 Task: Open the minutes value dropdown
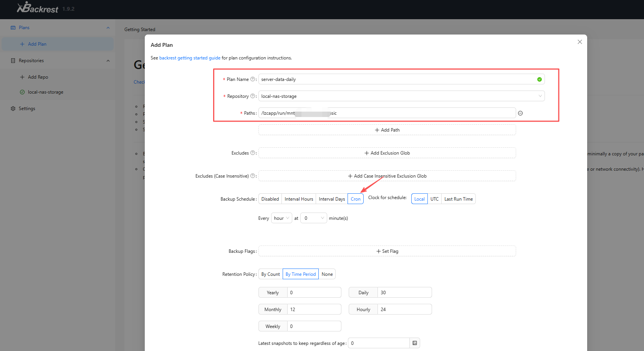click(x=314, y=218)
